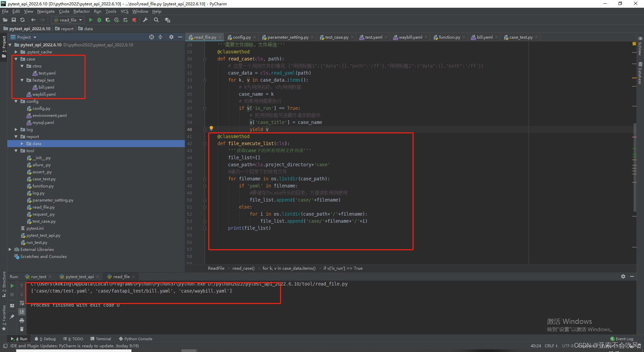Switch to config.py editor tab
644x352 pixels.
[x=241, y=37]
